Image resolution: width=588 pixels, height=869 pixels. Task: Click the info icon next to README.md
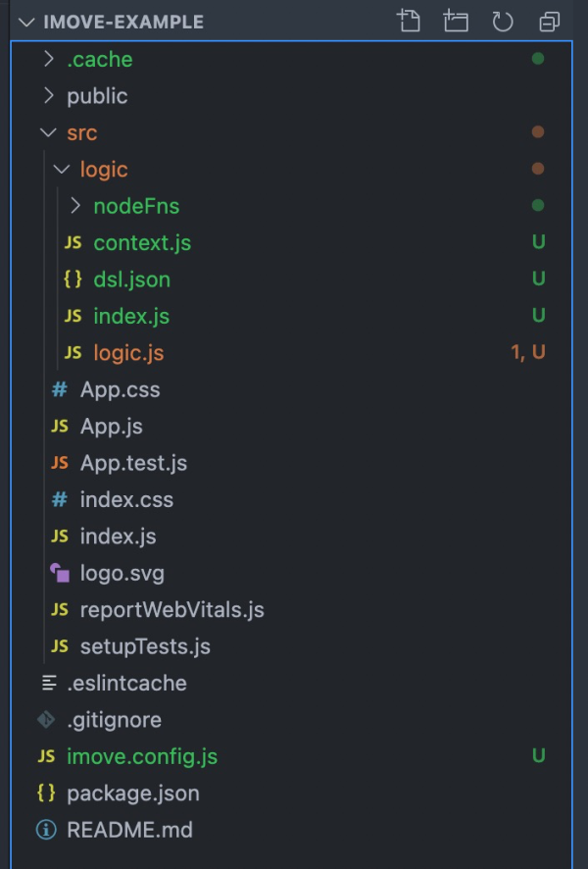pos(46,830)
